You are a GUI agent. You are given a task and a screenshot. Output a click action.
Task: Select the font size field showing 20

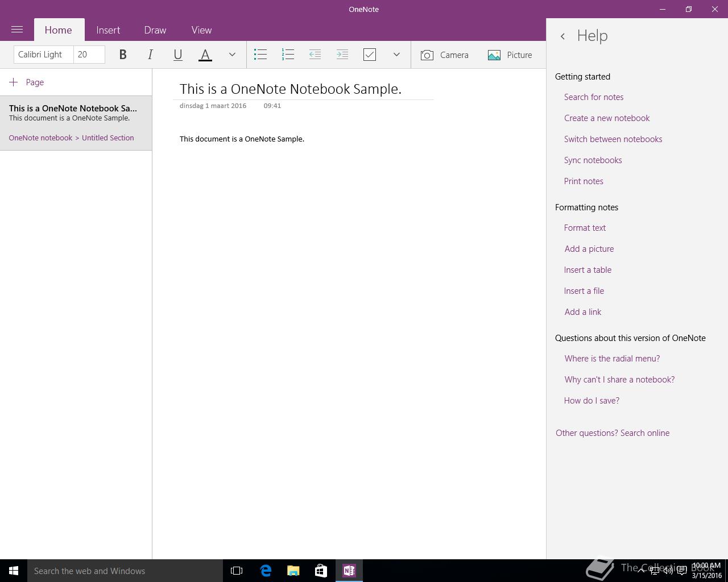click(x=89, y=55)
